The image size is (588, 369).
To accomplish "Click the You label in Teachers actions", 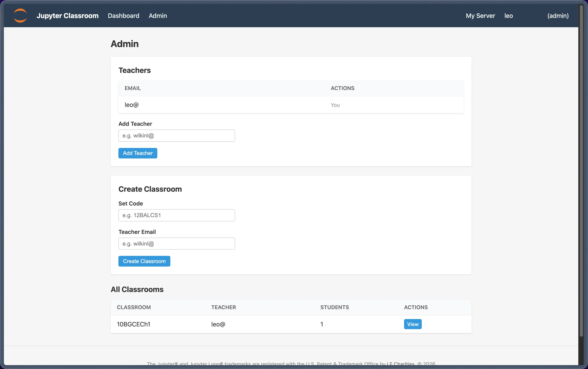I will pos(335,105).
